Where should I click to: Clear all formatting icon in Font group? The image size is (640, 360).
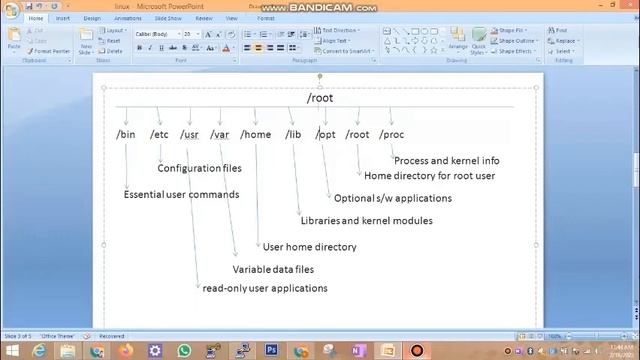click(231, 34)
